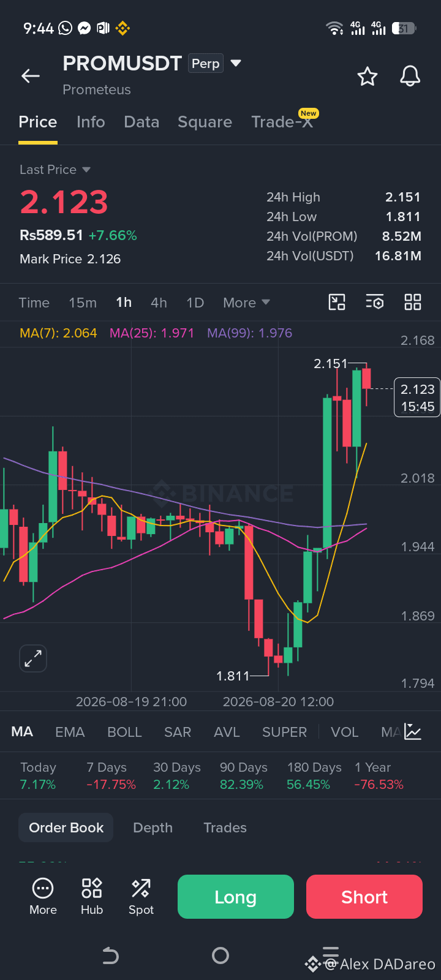Tap the 1.811 low marker on chart
441x980 pixels.
click(233, 676)
